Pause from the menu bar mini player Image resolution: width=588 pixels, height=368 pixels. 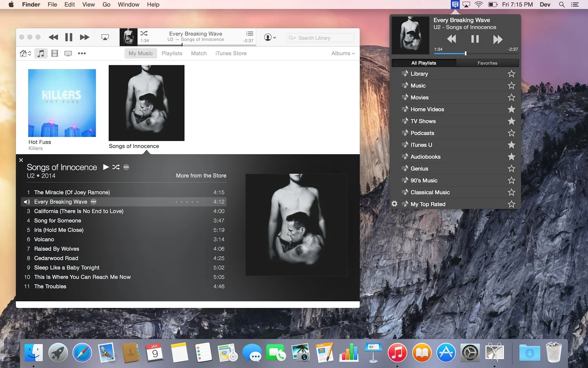click(475, 39)
